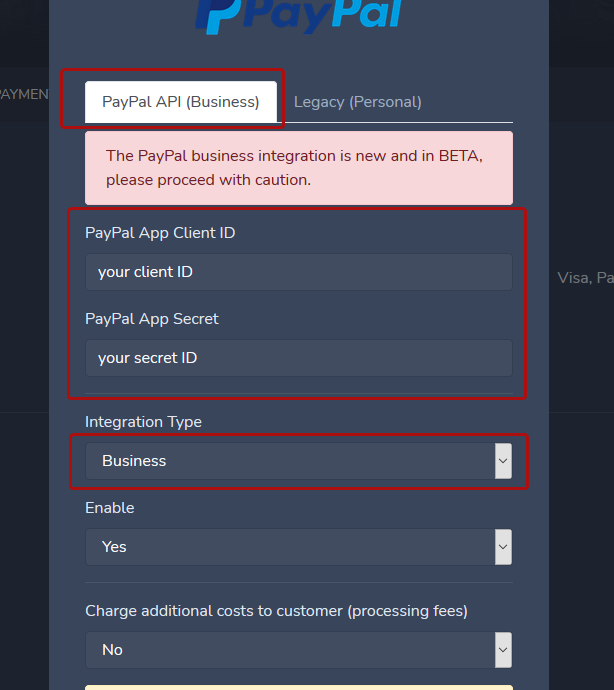
Task: Click into the PayPal App Secret field
Action: [x=298, y=358]
